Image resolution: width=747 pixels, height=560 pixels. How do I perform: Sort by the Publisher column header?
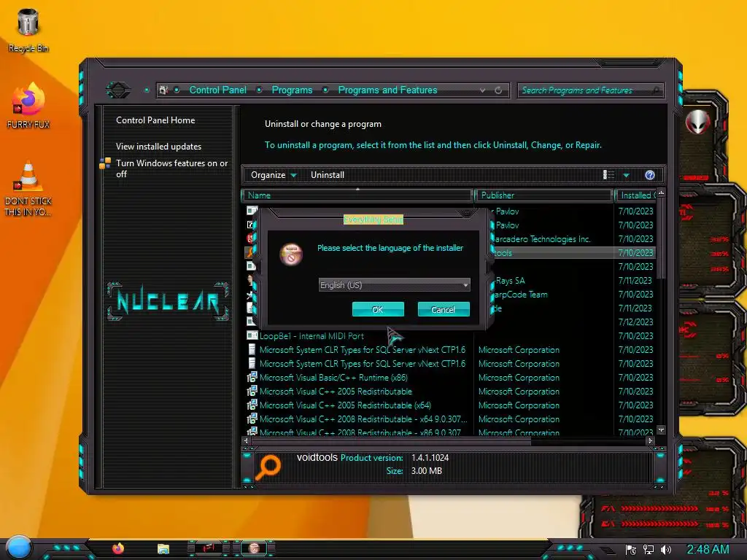[x=543, y=195]
